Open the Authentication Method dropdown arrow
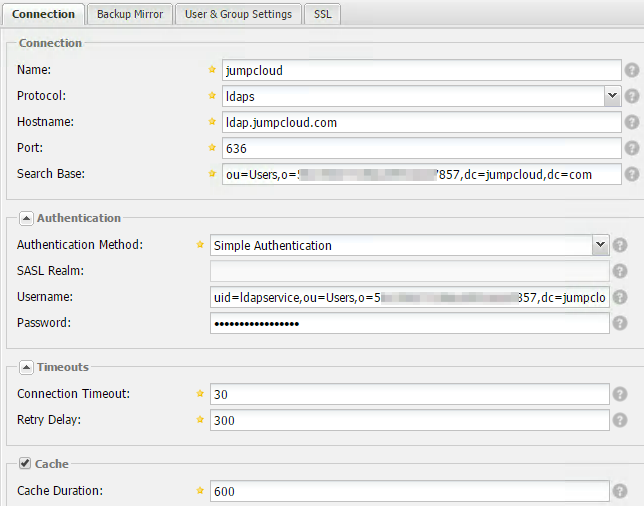Screen dimensions: 644x506 pyautogui.click(x=600, y=245)
